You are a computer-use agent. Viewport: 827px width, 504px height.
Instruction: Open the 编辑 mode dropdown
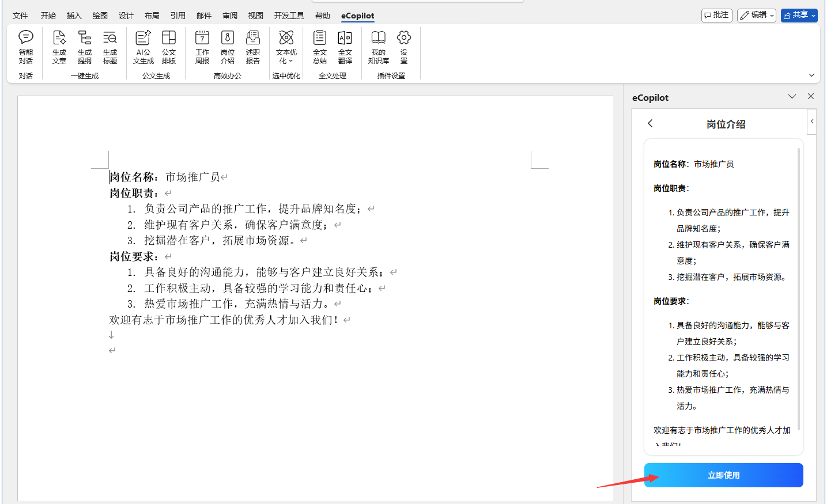(x=757, y=15)
